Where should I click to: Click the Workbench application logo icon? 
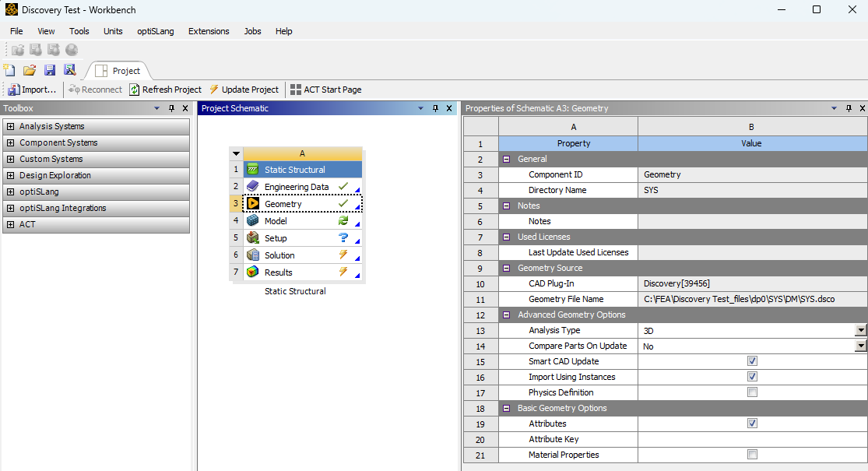pyautogui.click(x=12, y=9)
